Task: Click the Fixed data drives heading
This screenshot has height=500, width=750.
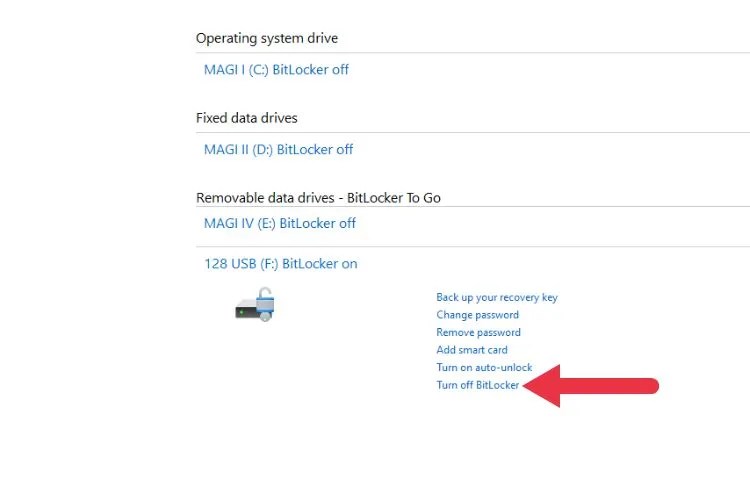Action: click(247, 118)
